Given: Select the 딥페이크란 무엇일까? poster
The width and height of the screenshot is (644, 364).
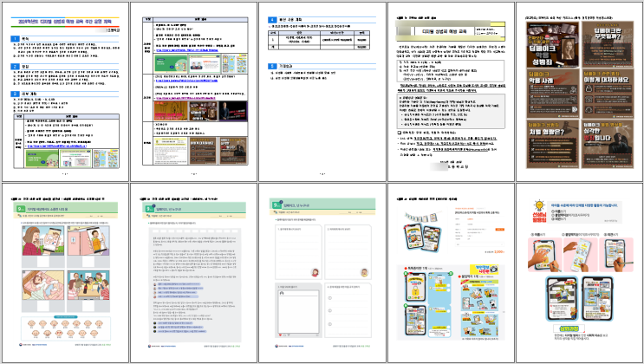Looking at the screenshot, I should (608, 44).
